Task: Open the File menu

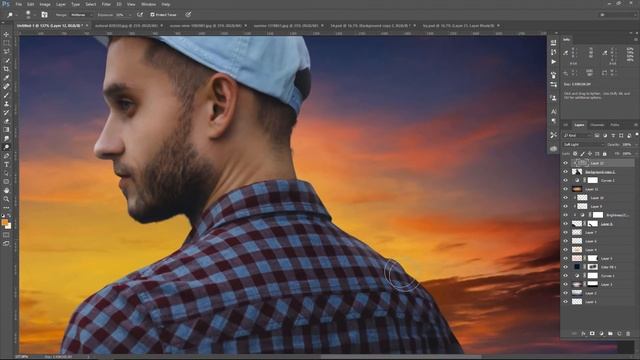Action: (19, 4)
